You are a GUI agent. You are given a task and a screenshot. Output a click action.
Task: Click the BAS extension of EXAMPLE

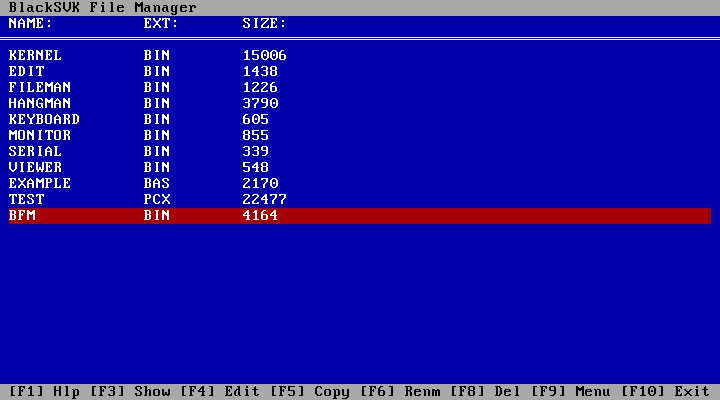(157, 184)
